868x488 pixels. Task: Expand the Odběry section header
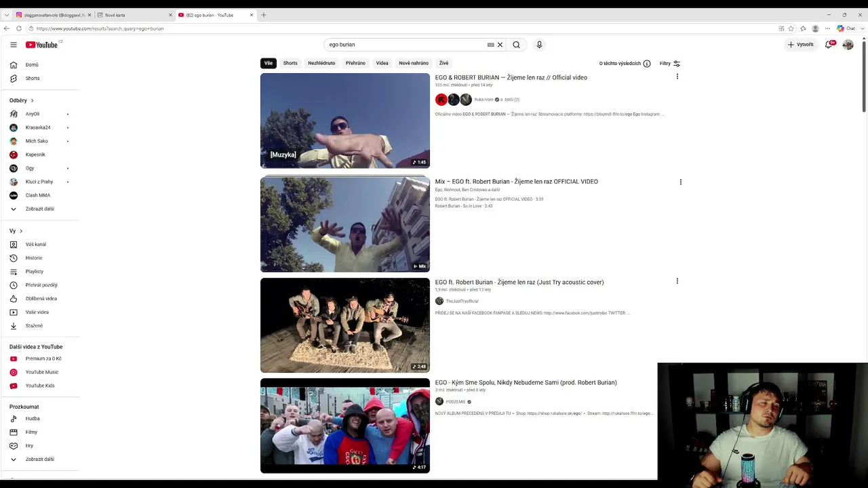tap(22, 100)
